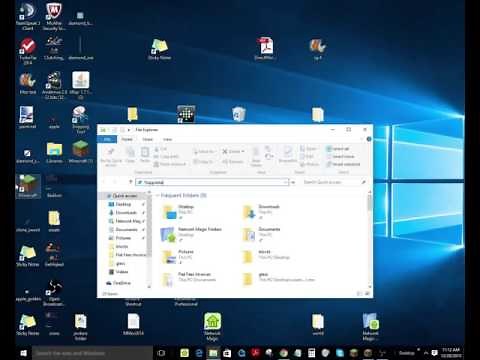This screenshot has height=360, width=480.
Task: Select Downloads in navigation pane
Action: 125,213
